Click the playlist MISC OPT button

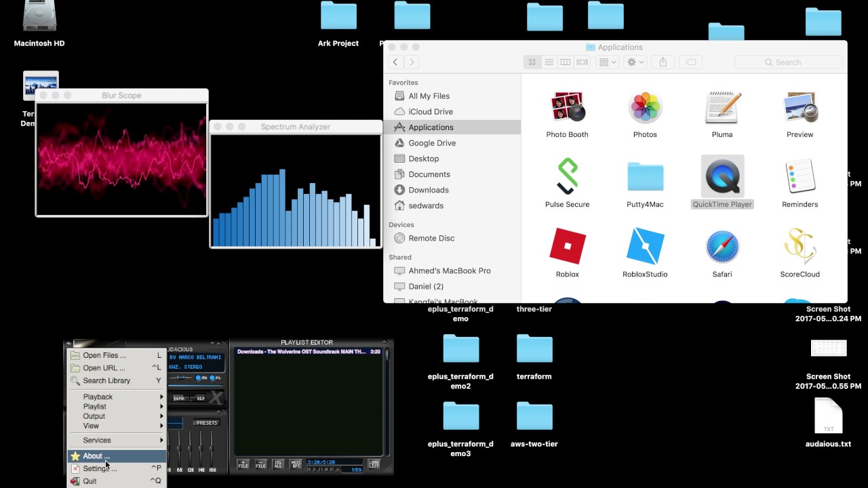[296, 464]
